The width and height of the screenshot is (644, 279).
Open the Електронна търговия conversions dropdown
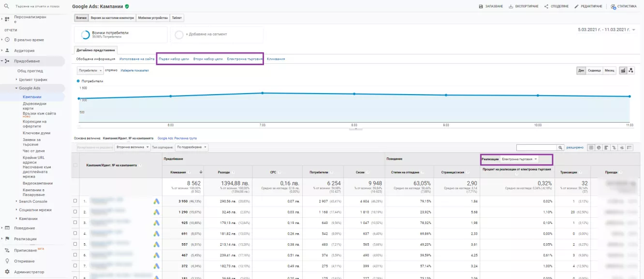pos(520,159)
